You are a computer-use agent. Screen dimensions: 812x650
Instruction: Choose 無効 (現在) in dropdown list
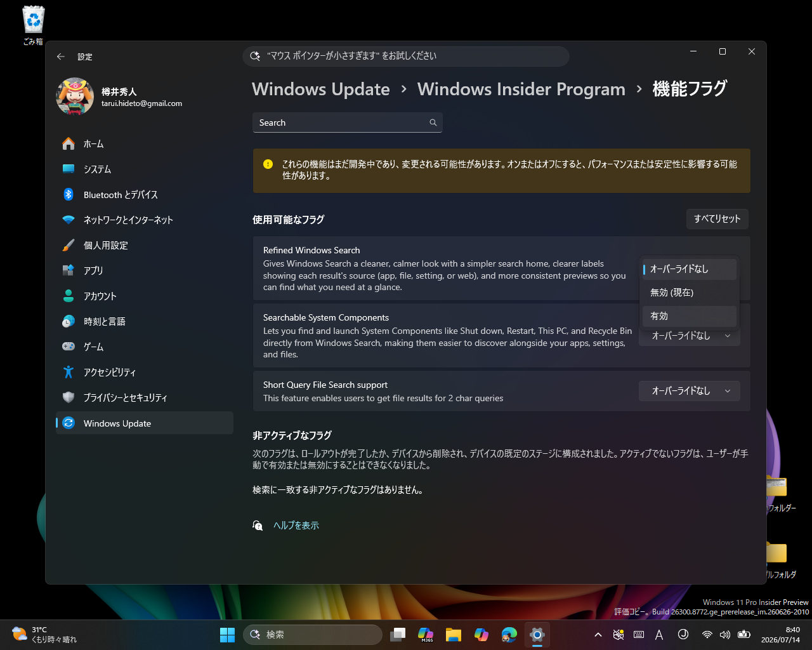[690, 293]
